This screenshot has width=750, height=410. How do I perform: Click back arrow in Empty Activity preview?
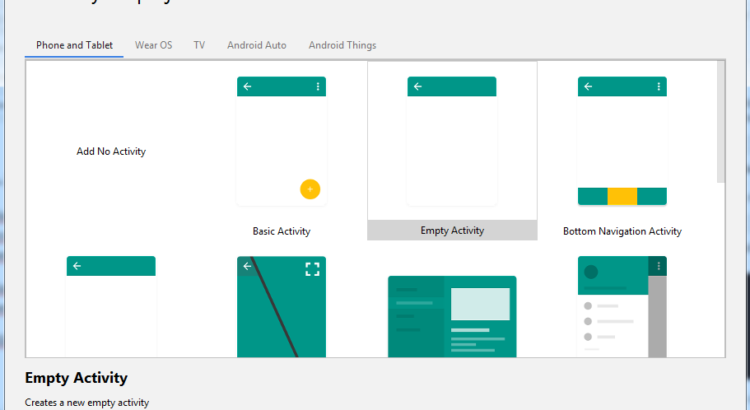tap(417, 87)
